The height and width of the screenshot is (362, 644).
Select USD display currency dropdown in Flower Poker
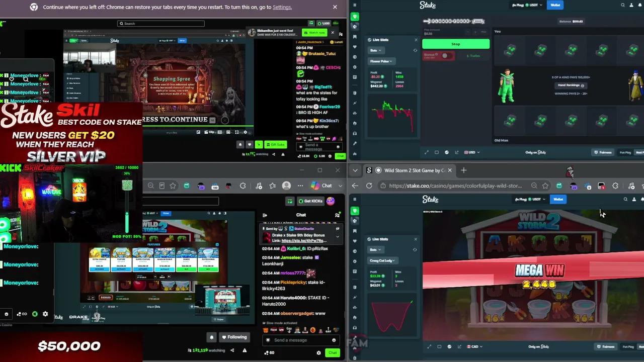[x=472, y=152]
